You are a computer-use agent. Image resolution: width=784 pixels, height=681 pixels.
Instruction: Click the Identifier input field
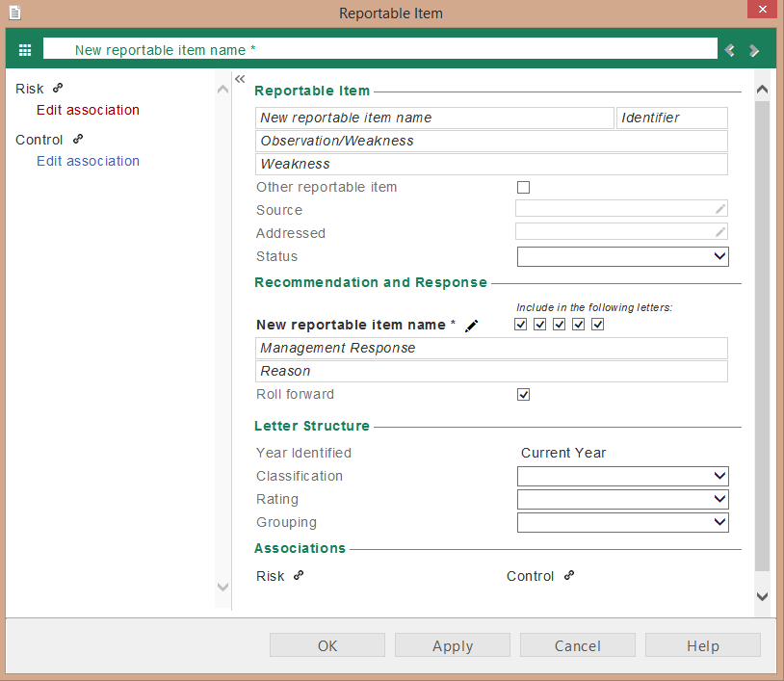tap(672, 118)
